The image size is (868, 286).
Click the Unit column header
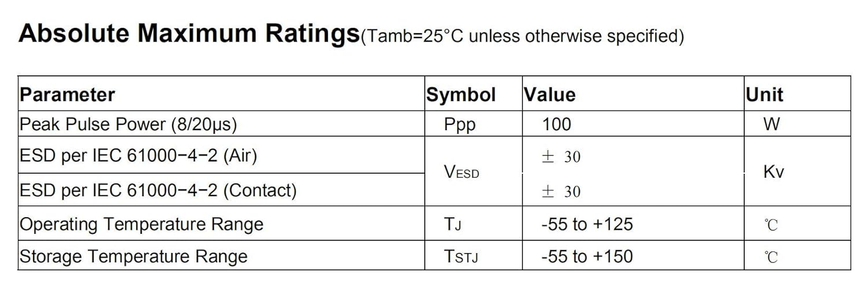pyautogui.click(x=764, y=95)
